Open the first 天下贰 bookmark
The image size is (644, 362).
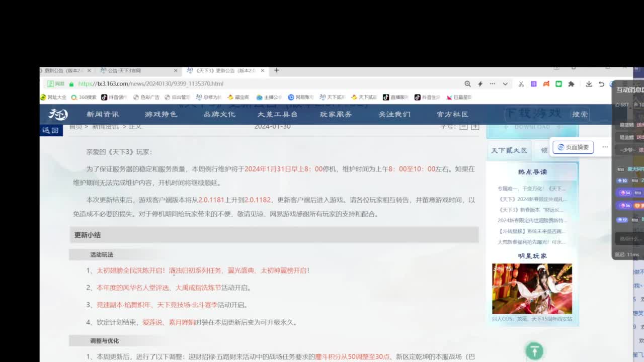332,98
